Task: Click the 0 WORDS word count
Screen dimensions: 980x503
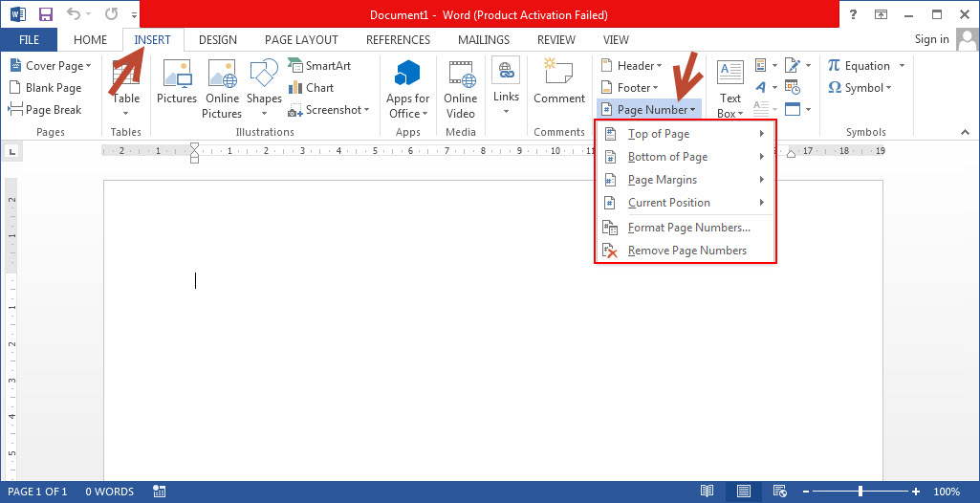Action: 109,492
